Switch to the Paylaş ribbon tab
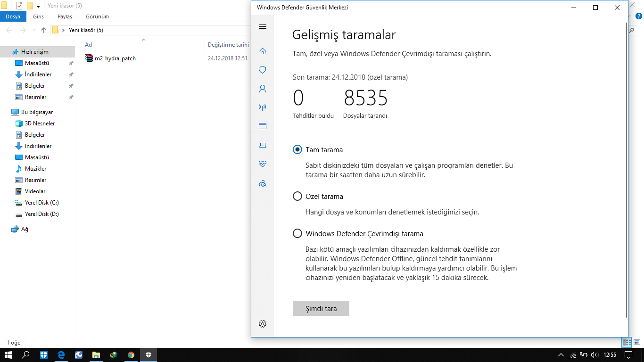644x362 pixels. (65, 16)
